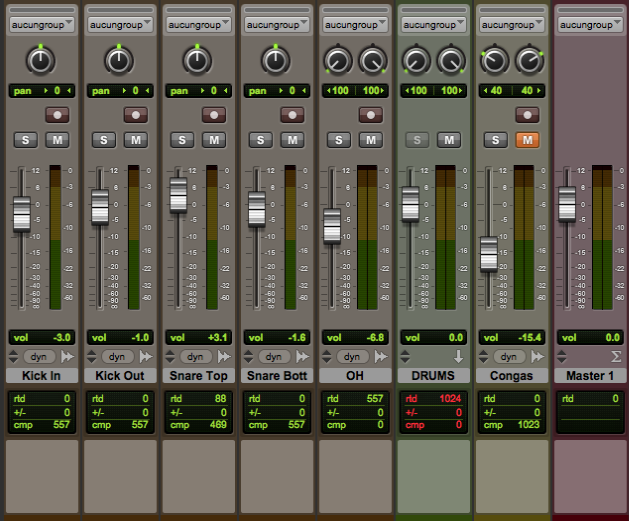The image size is (629, 521).
Task: Mute the DRUMS aux track
Action: 449,140
